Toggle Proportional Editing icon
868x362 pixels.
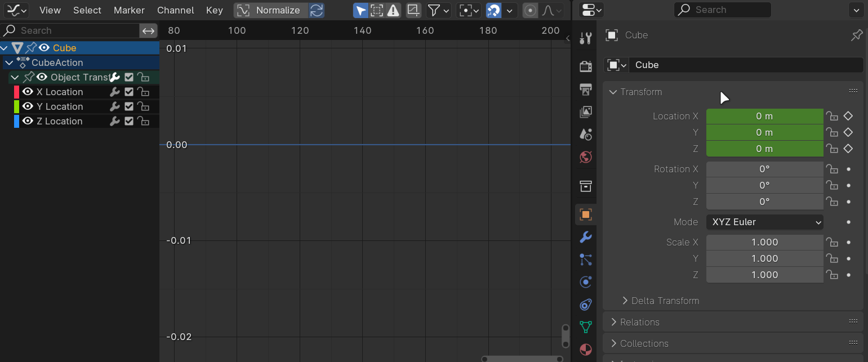point(530,10)
